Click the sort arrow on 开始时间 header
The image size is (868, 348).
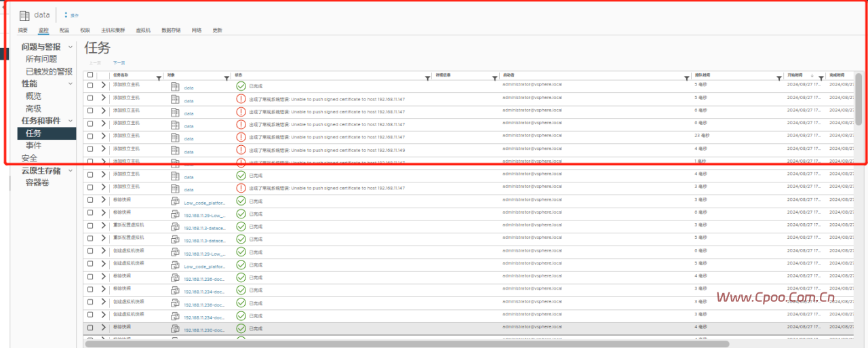coord(812,75)
